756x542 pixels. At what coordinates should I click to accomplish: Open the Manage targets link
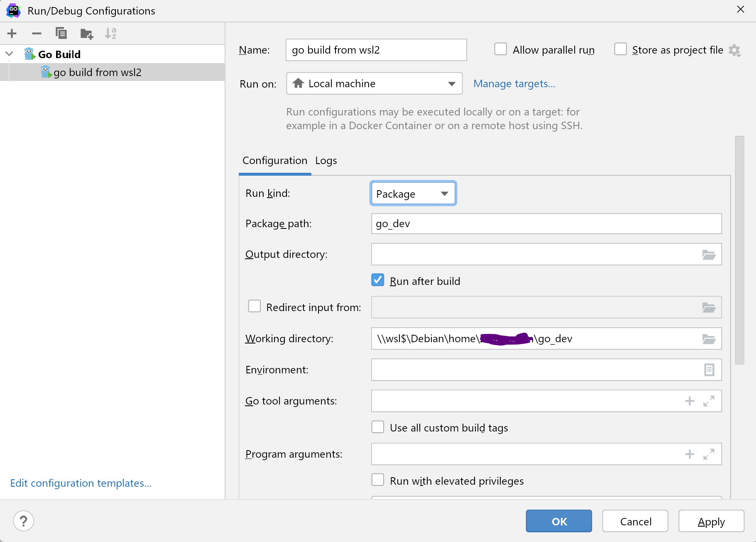point(514,83)
